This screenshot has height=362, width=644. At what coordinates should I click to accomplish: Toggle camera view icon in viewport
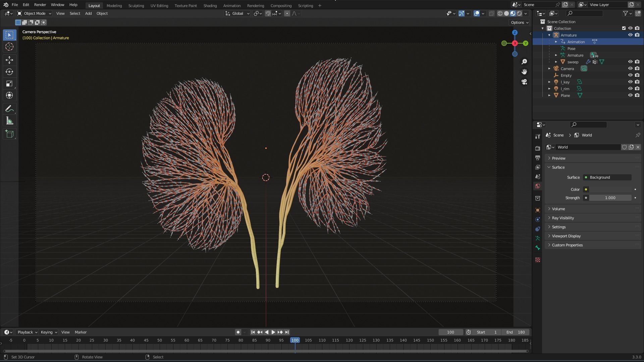click(524, 82)
